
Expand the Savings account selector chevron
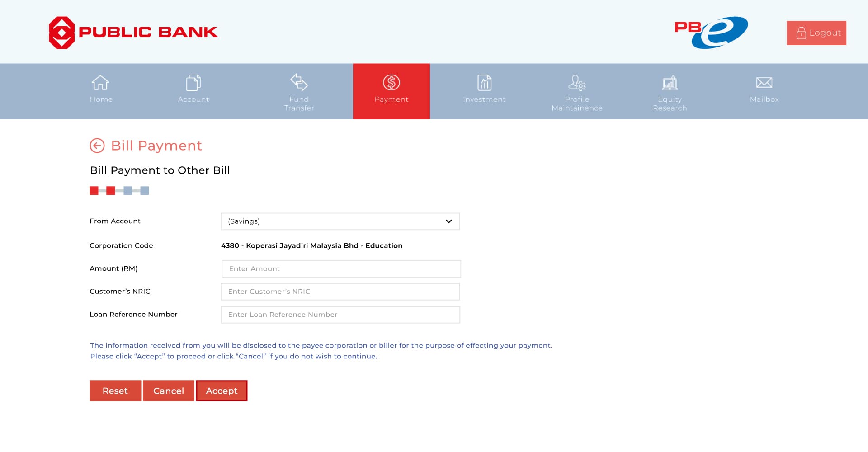click(449, 221)
